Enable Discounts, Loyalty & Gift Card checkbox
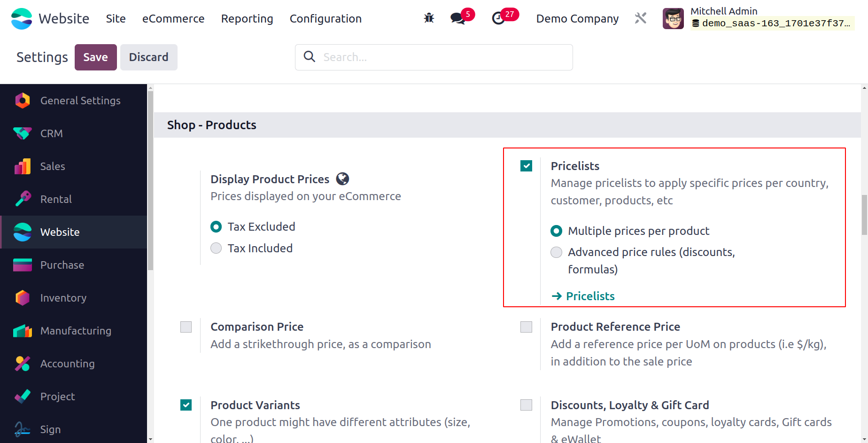Screen dimensions: 868x443 (527, 405)
